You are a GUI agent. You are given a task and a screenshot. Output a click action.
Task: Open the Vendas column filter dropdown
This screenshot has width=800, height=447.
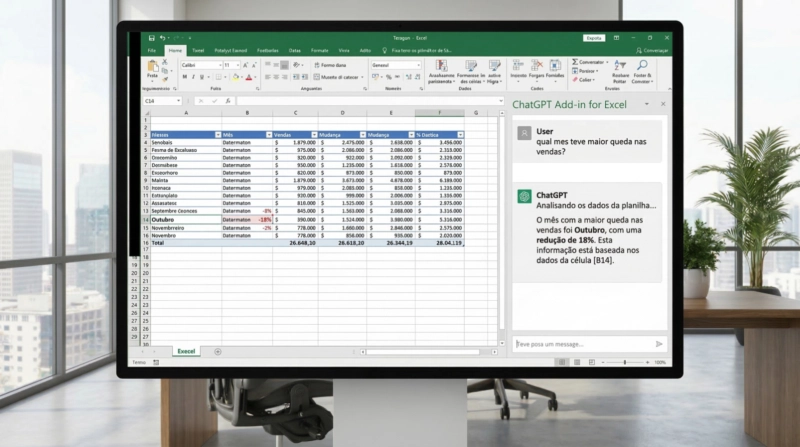314,135
